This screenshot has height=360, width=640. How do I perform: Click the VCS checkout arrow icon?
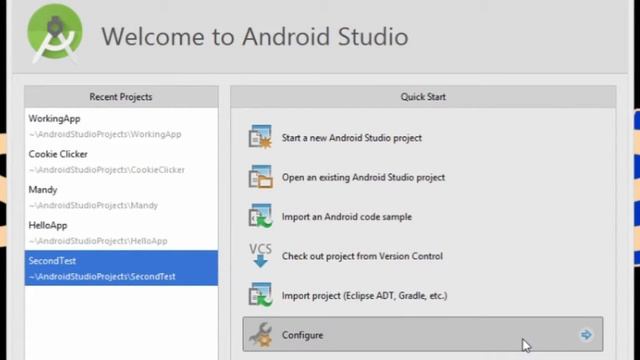pyautogui.click(x=260, y=255)
